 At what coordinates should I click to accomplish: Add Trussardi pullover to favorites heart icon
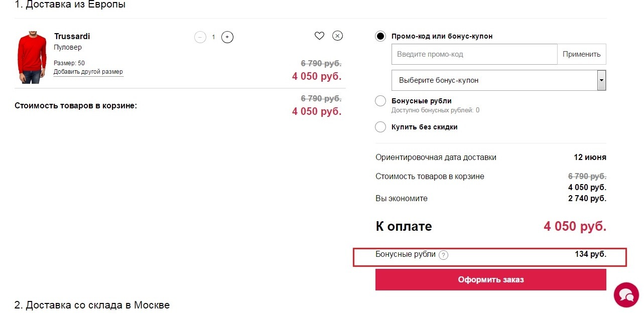pos(319,36)
